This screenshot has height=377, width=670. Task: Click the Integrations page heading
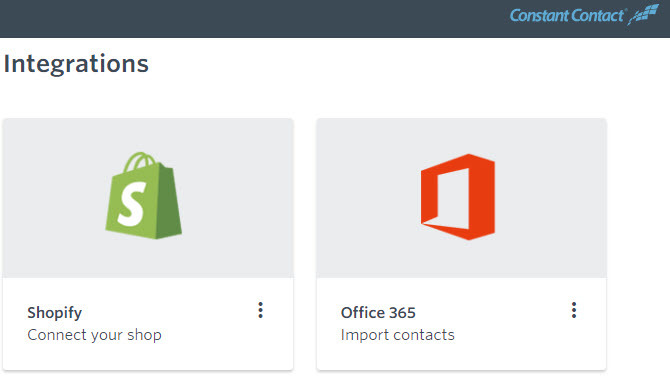click(76, 64)
